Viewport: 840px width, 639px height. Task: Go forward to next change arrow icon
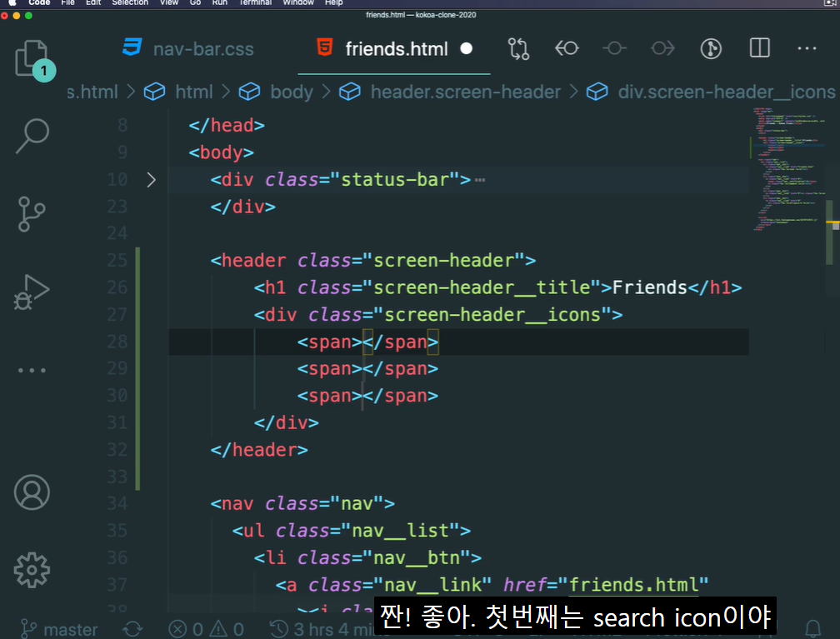tap(662, 49)
